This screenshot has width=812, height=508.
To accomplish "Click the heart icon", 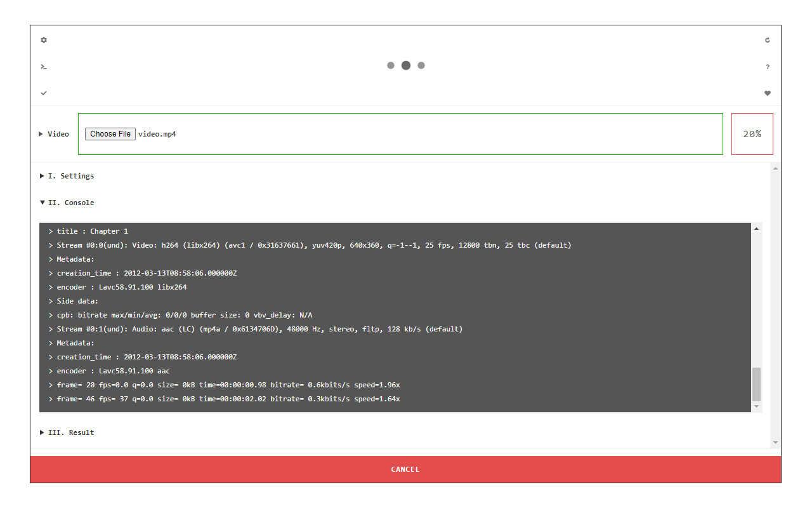I will [x=768, y=93].
